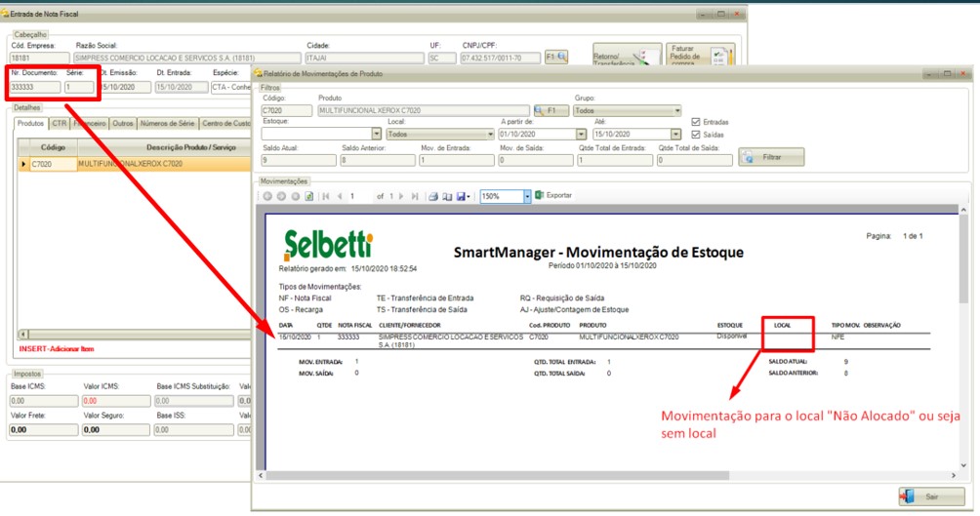
Task: Click the Valor ICMS field
Action: pos(116,401)
